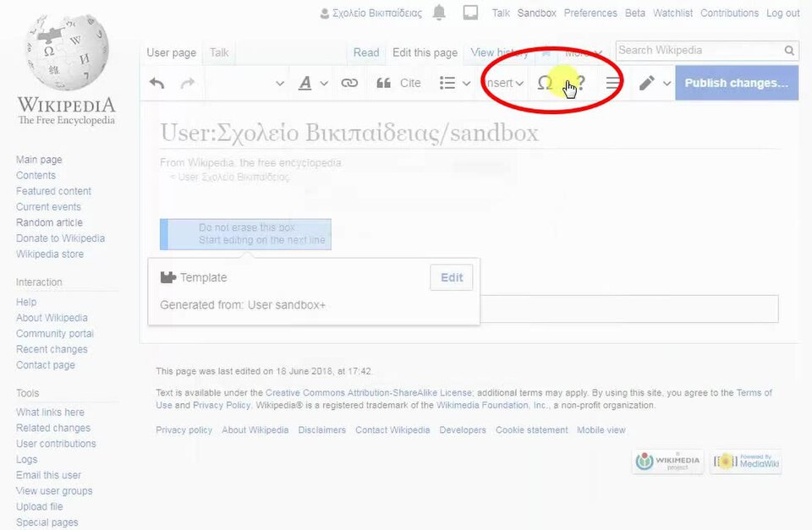This screenshot has height=530, width=812.
Task: Open the special character Omega tool
Action: tap(544, 83)
